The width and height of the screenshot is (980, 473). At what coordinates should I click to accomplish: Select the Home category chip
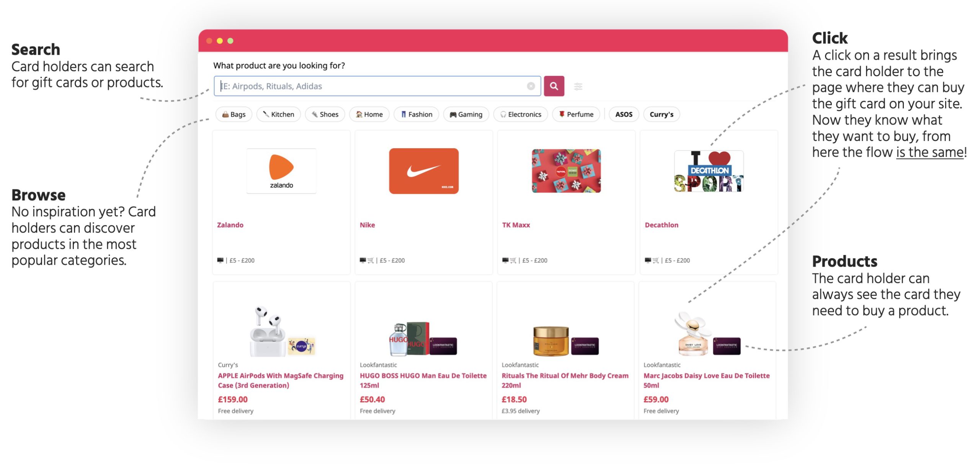[369, 114]
